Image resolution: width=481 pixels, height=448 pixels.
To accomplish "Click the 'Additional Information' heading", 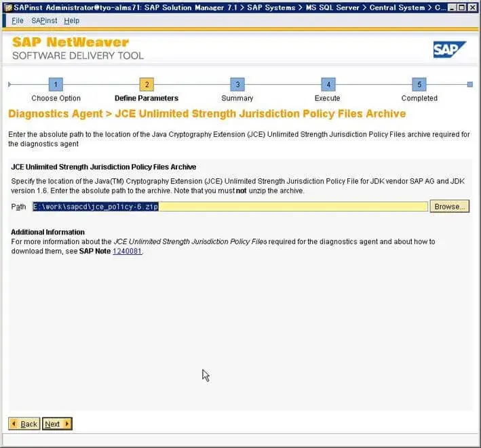I will pos(48,232).
